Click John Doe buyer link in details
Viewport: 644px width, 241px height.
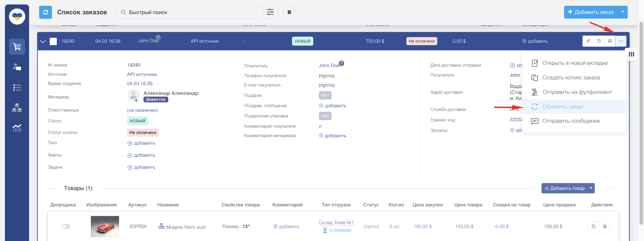329,66
